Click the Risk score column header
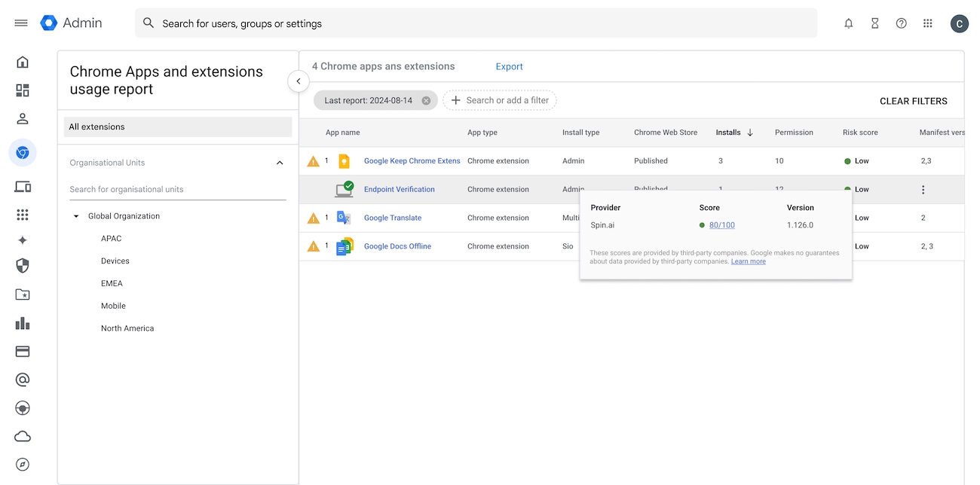Screen dimensions: 980x485 [x=860, y=133]
